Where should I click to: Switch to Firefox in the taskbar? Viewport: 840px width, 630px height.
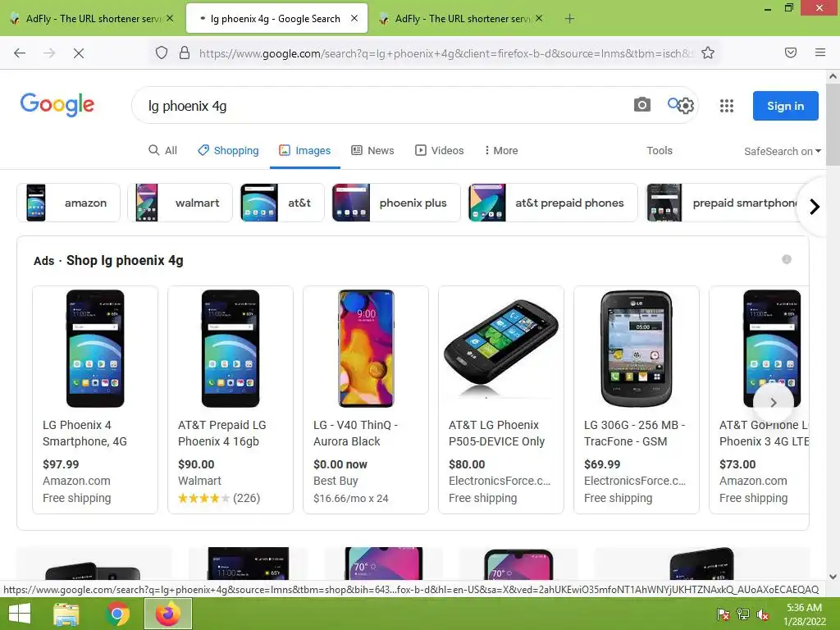click(x=168, y=614)
